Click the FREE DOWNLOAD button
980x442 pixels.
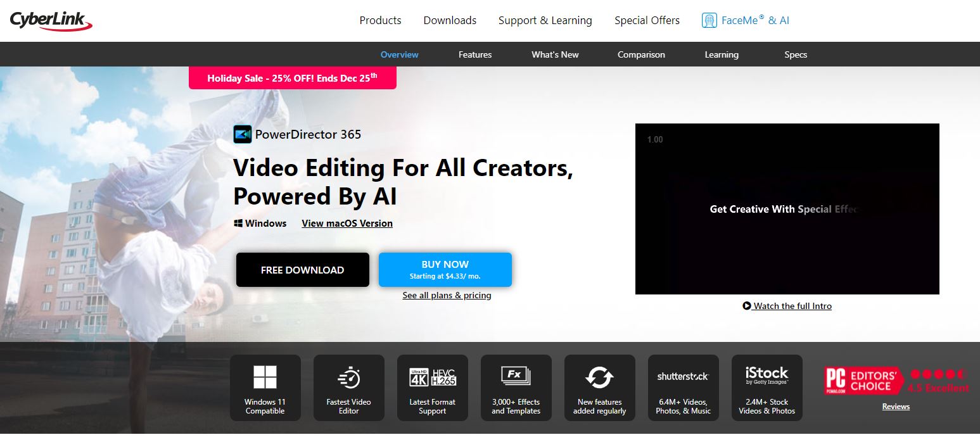click(x=303, y=270)
